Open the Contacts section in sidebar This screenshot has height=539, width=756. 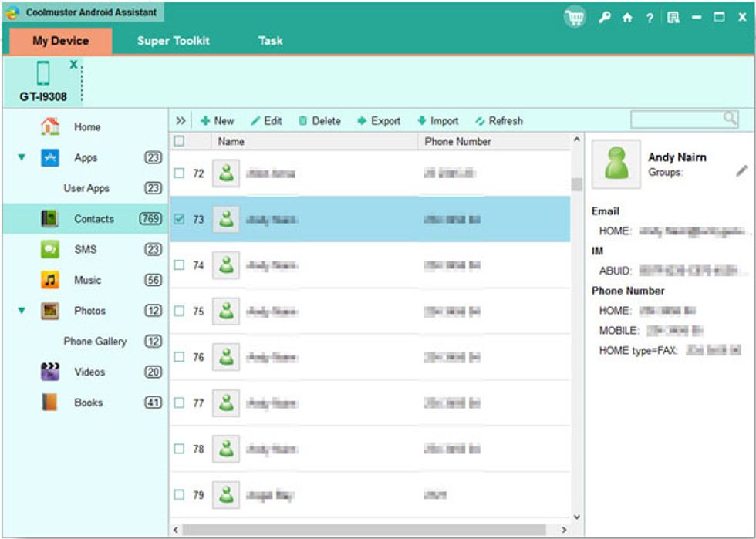pos(93,219)
